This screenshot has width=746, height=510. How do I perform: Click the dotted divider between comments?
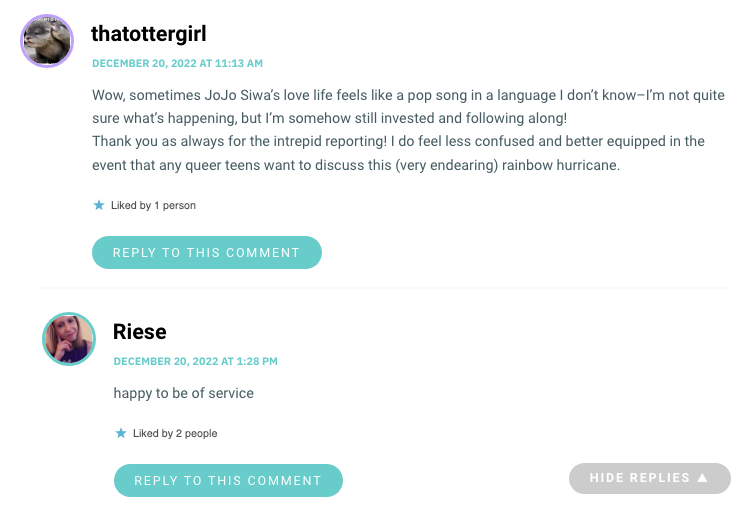pos(384,288)
